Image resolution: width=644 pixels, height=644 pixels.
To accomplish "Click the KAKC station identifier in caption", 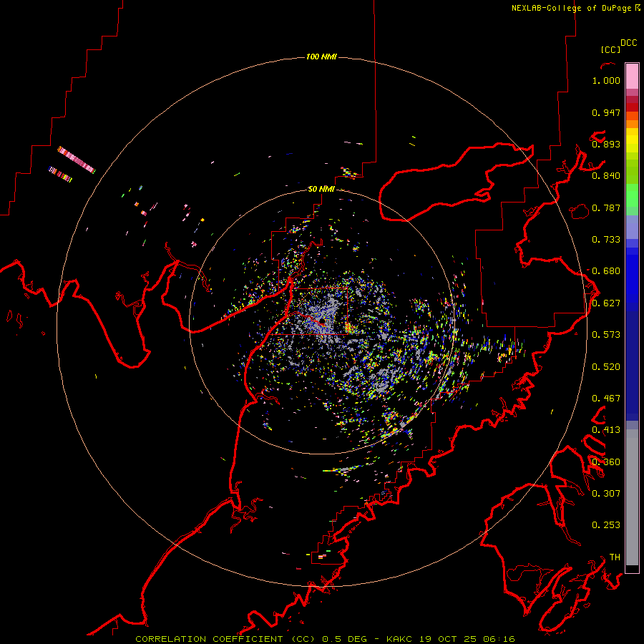I will (399, 639).
